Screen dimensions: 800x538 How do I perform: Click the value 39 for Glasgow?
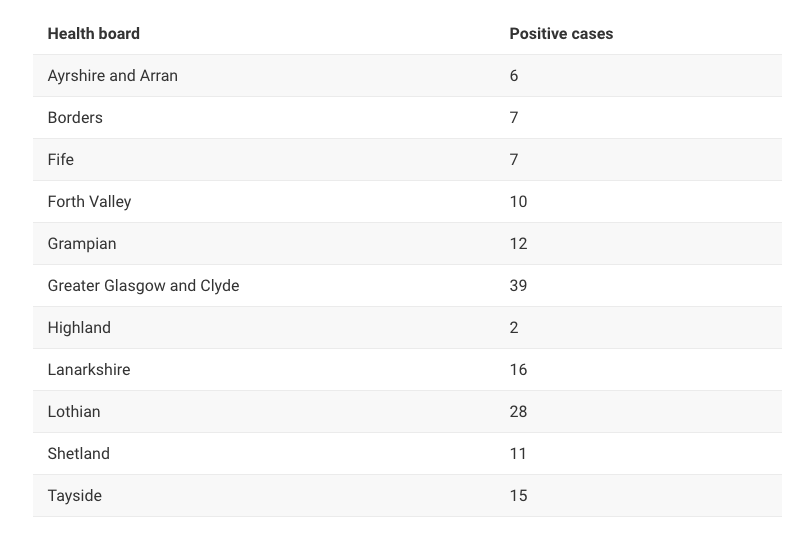pos(518,285)
